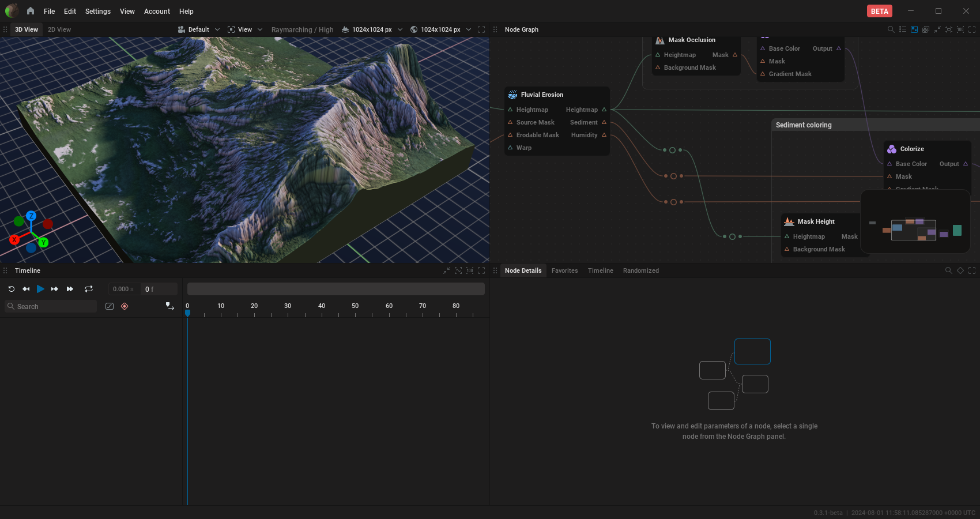
Task: Toggle the minimap icon in Node Graph toolbar
Action: tap(914, 29)
